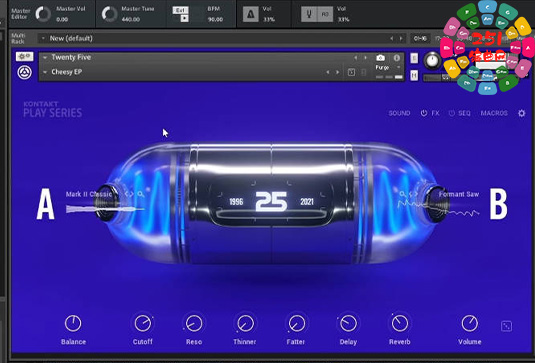Adjust the Balance knob

point(73,323)
